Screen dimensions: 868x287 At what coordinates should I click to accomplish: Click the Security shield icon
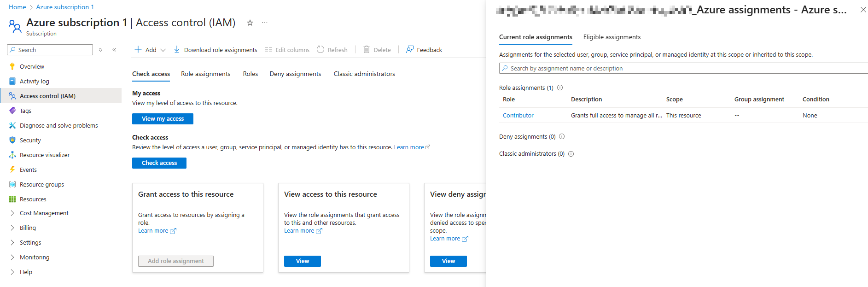click(12, 140)
